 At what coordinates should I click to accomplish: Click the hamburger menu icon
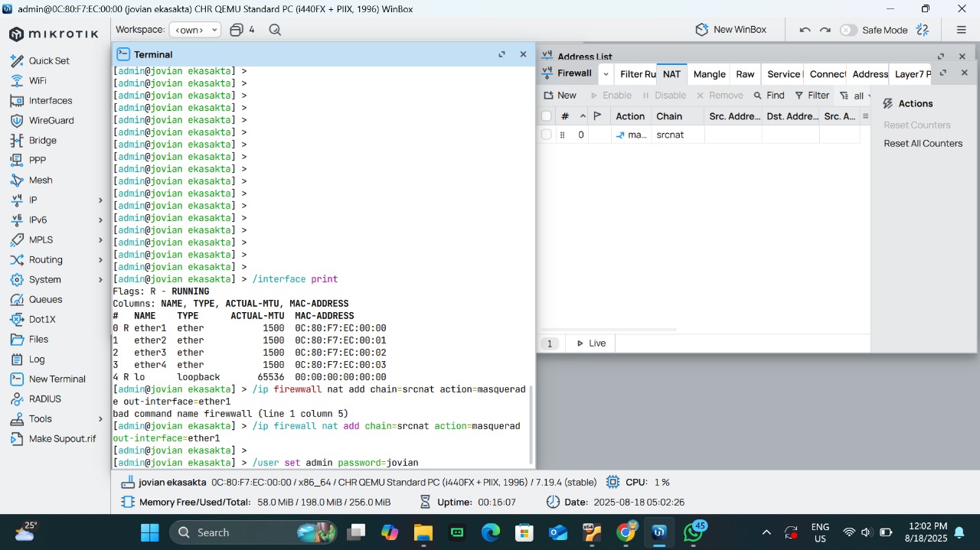(x=961, y=30)
